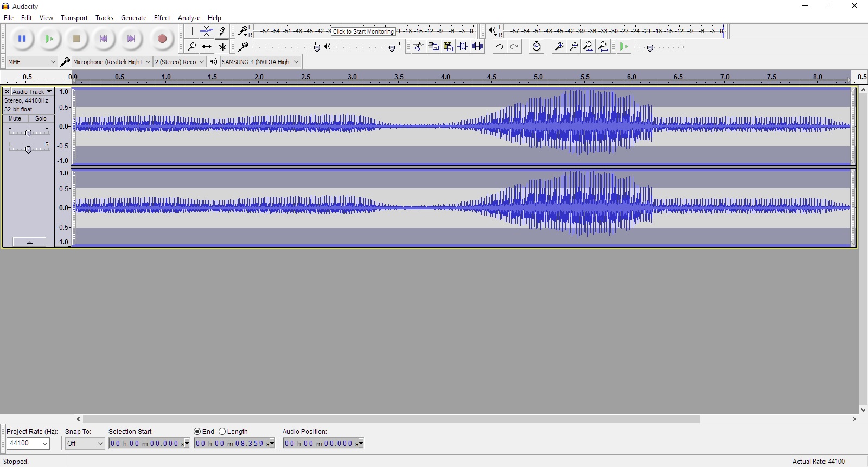The height and width of the screenshot is (467, 868).
Task: Zoom in on the waveform
Action: (559, 46)
